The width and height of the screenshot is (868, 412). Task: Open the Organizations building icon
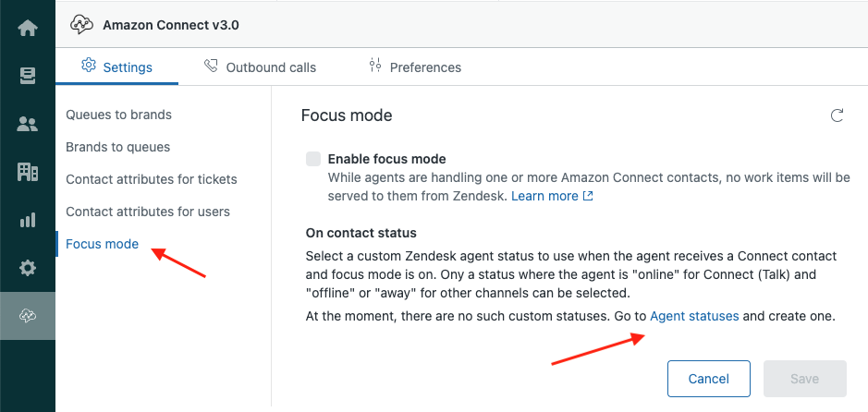coord(28,172)
